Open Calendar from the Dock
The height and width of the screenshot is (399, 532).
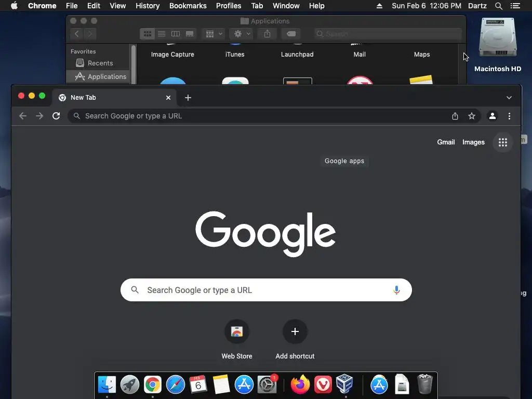coord(198,385)
